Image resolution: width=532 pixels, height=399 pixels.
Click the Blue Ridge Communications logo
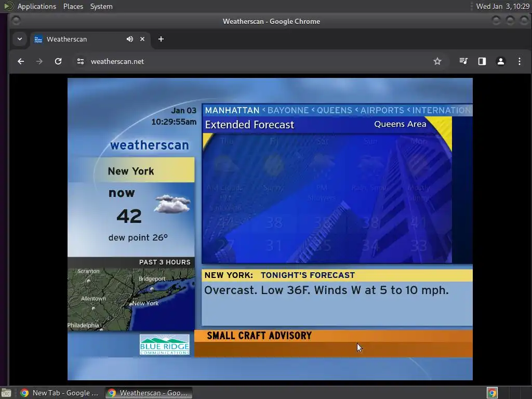[x=165, y=345]
